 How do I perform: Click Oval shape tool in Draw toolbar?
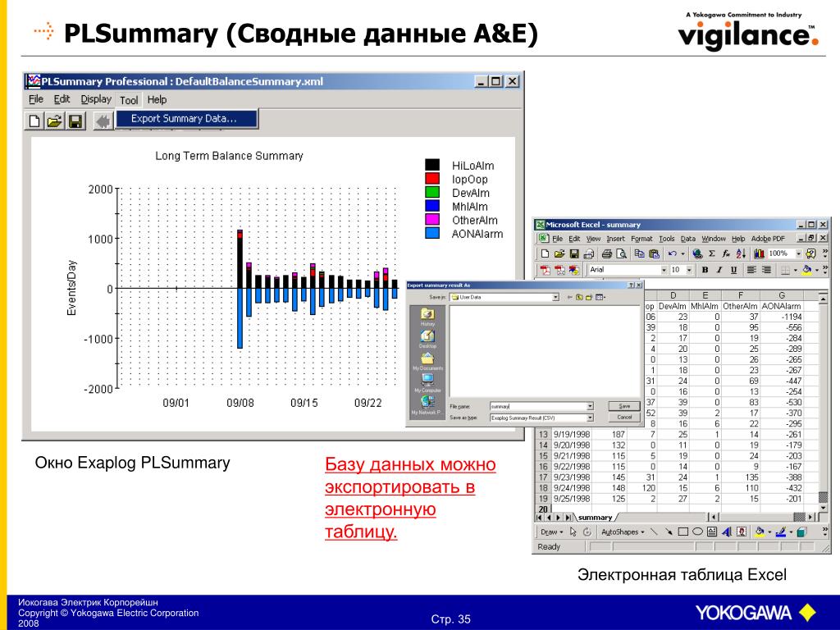697,532
